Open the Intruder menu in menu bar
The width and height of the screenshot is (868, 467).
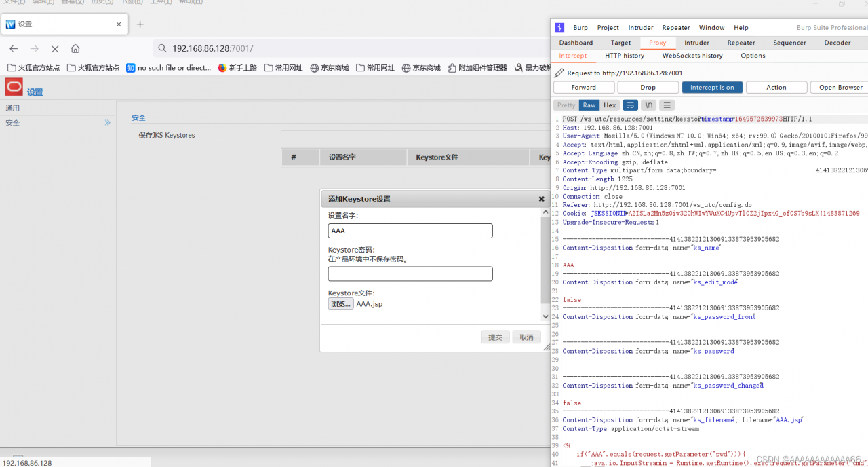[641, 28]
